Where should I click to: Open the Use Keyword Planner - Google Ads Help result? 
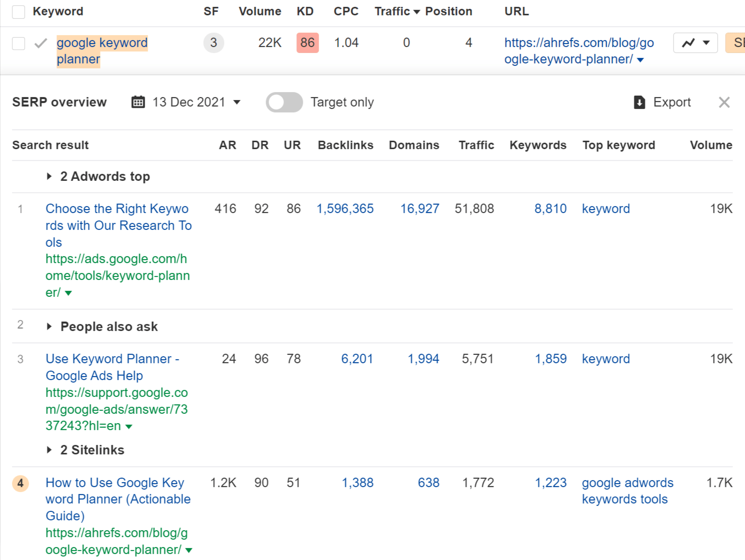click(112, 367)
